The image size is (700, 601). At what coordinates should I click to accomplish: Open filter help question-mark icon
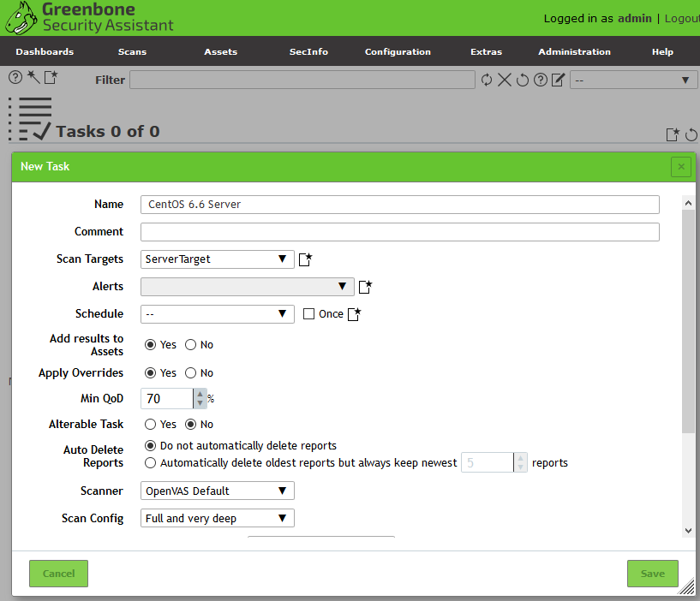[540, 80]
